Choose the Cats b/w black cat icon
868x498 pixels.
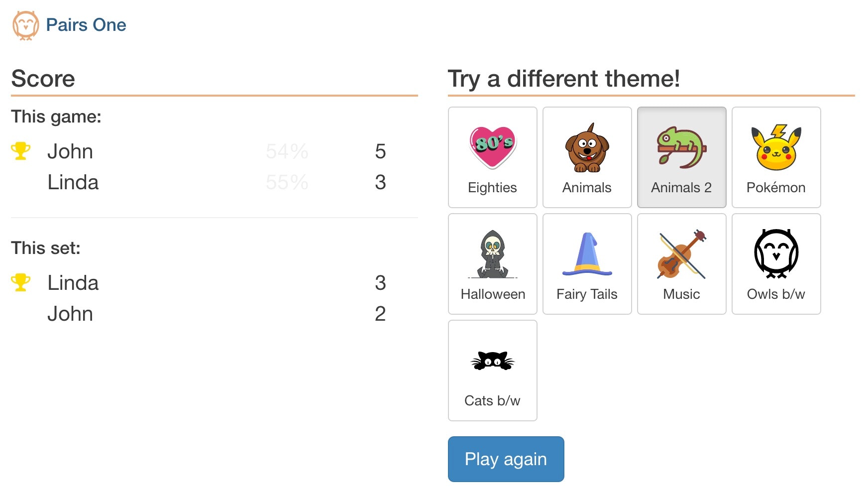(493, 361)
